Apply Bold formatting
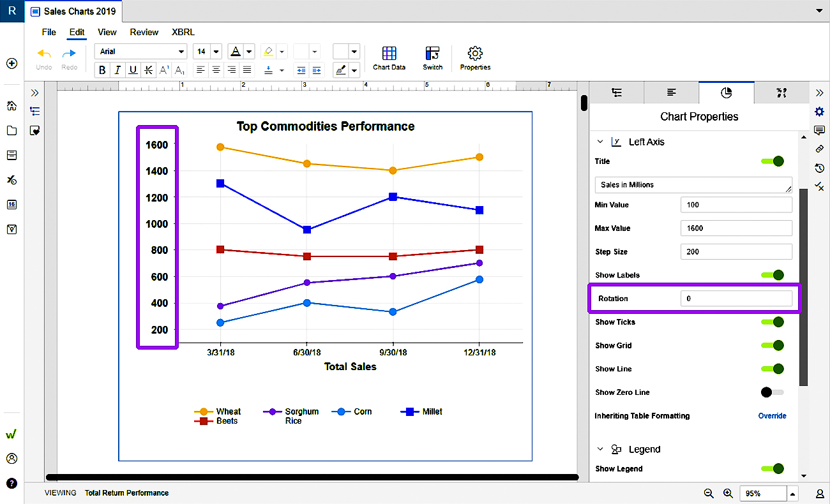This screenshot has width=830, height=504. pos(102,70)
